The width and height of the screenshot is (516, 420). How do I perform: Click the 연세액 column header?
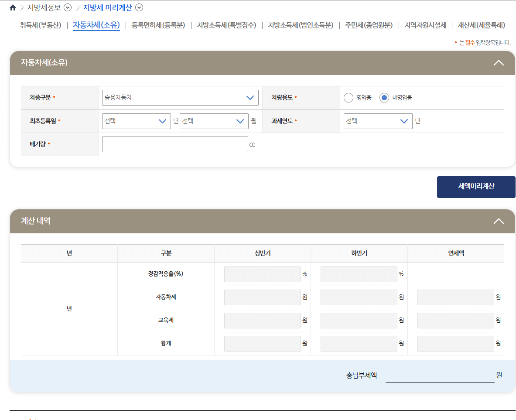click(x=456, y=253)
